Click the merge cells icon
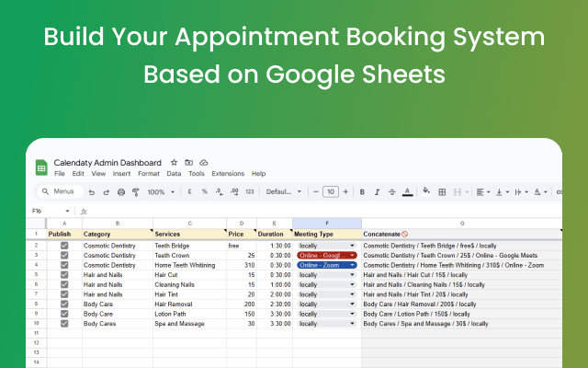The image size is (588, 368). pyautogui.click(x=458, y=192)
